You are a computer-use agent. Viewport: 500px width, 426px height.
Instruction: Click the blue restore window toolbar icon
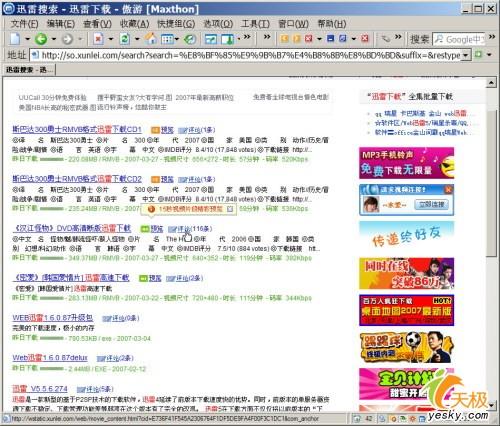[342, 39]
